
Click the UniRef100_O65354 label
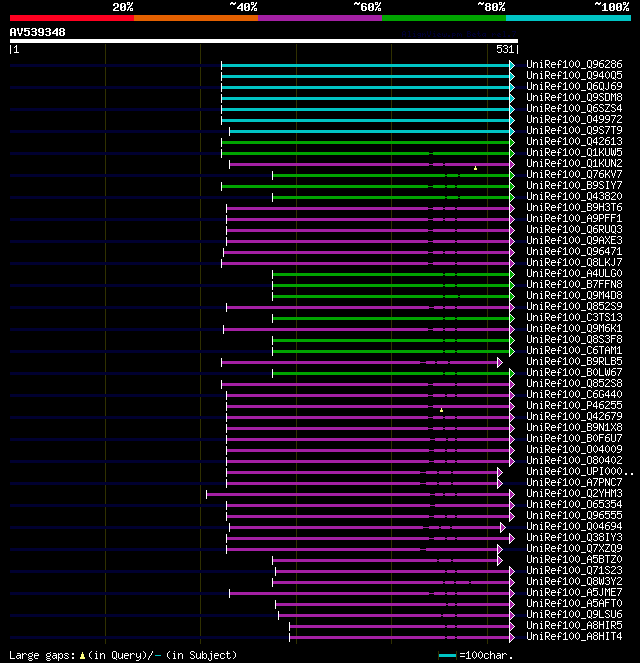[574, 504]
